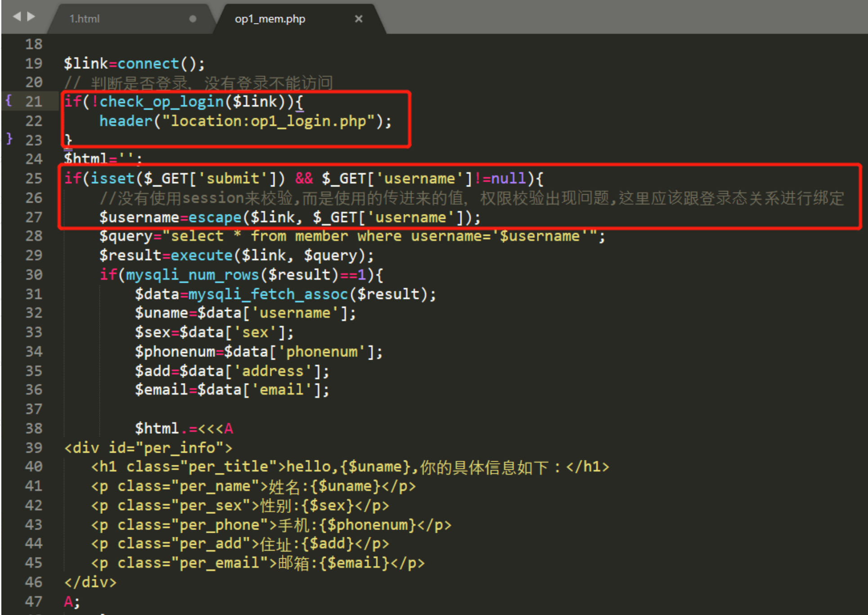Click the connect() call on line 19
This screenshot has height=615, width=868.
pyautogui.click(x=148, y=64)
